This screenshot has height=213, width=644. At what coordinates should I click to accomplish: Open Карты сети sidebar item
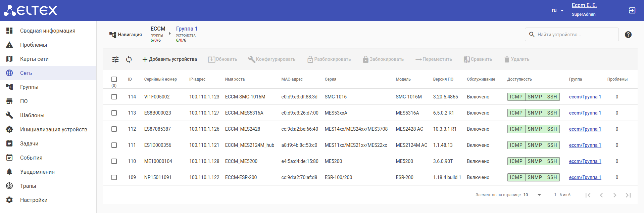point(34,59)
